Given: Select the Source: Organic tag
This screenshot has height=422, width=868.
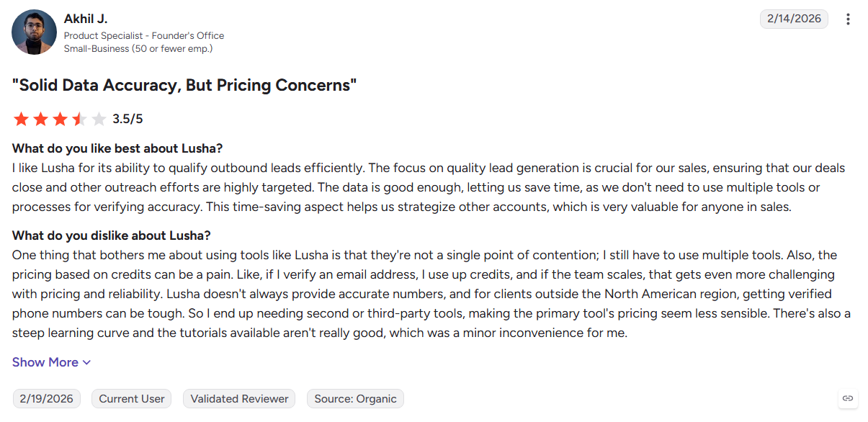Looking at the screenshot, I should coord(355,399).
